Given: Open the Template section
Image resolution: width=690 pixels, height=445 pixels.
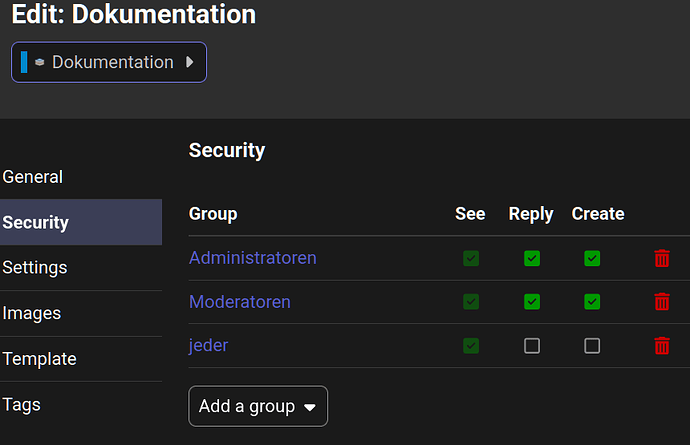Looking at the screenshot, I should tap(81, 359).
